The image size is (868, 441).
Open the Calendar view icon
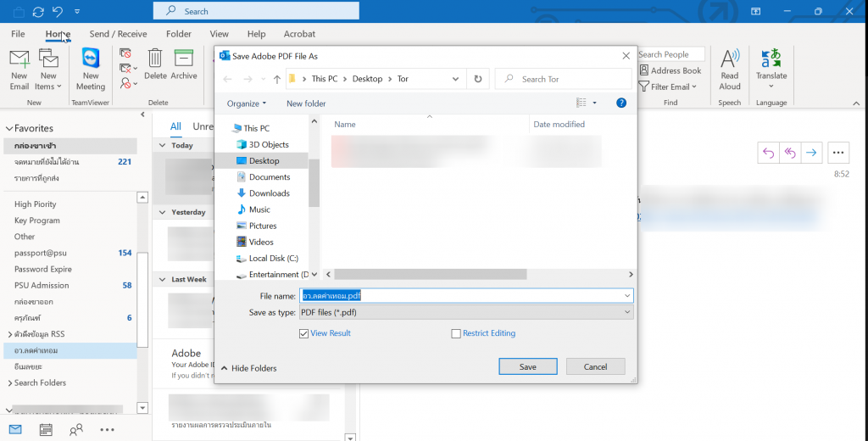[46, 429]
